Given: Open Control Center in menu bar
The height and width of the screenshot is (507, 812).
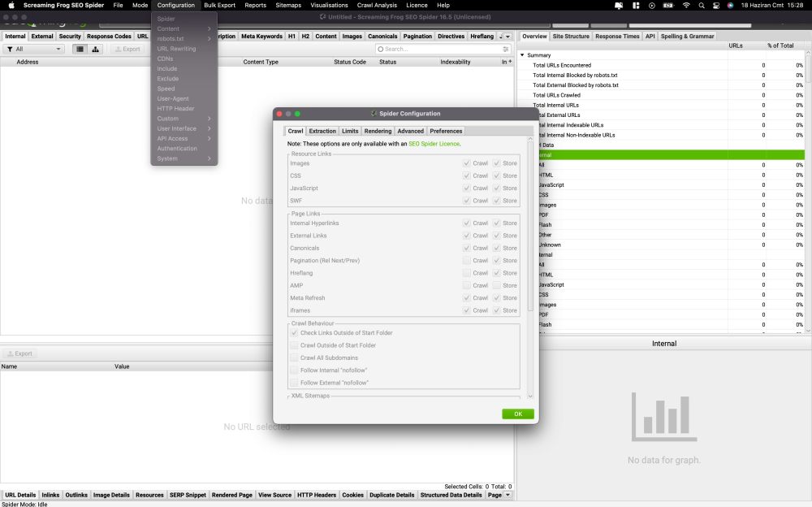Looking at the screenshot, I should pos(716,5).
